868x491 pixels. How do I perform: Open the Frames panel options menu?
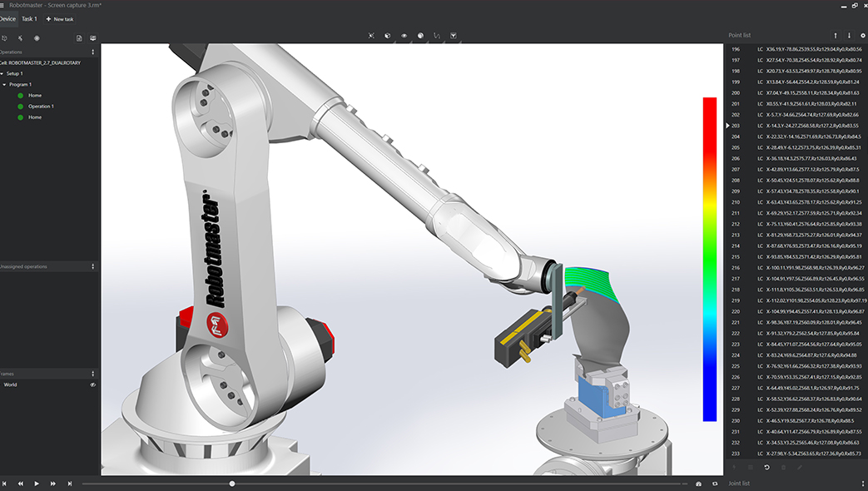92,374
